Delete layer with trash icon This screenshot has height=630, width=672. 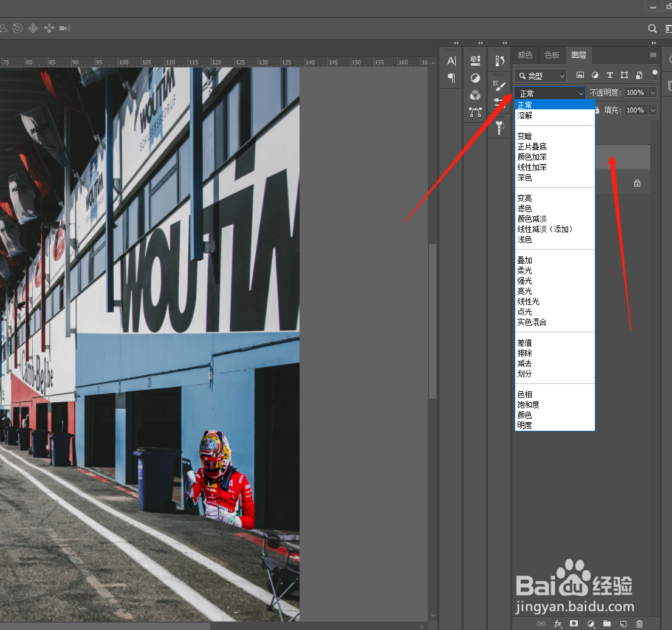pos(639,623)
